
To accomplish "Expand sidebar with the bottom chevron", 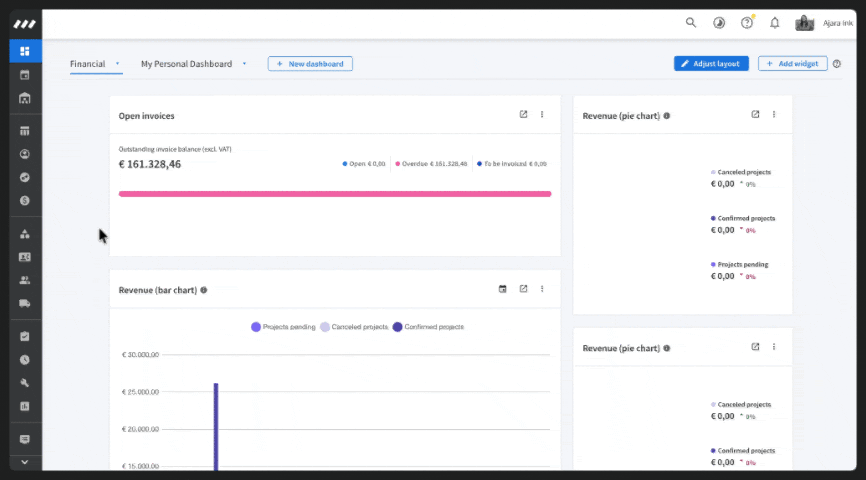I will point(25,462).
